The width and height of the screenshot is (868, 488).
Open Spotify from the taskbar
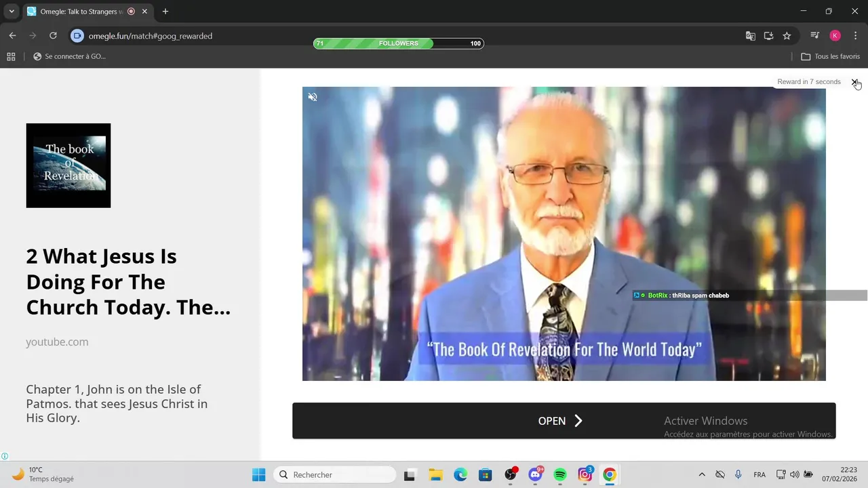560,474
